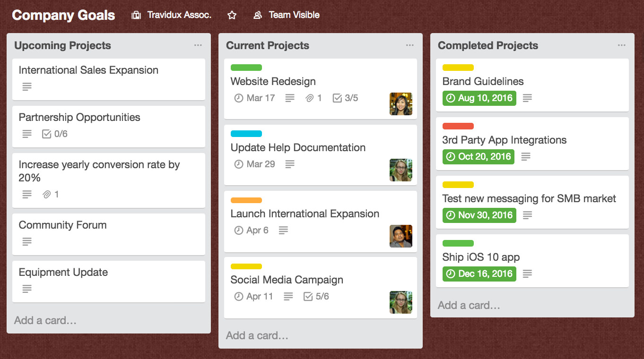This screenshot has width=644, height=359.
Task: Add a card to Completed Projects
Action: pyautogui.click(x=469, y=305)
